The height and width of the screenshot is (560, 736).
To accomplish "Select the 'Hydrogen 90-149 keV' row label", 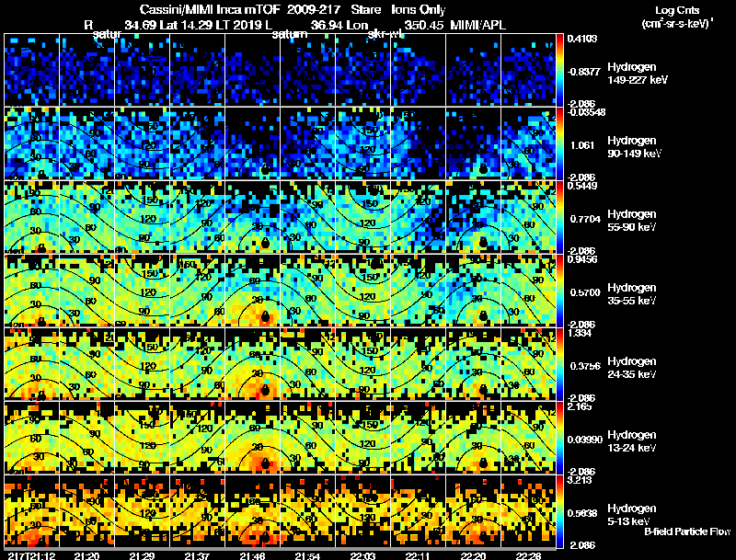I will coord(635,147).
